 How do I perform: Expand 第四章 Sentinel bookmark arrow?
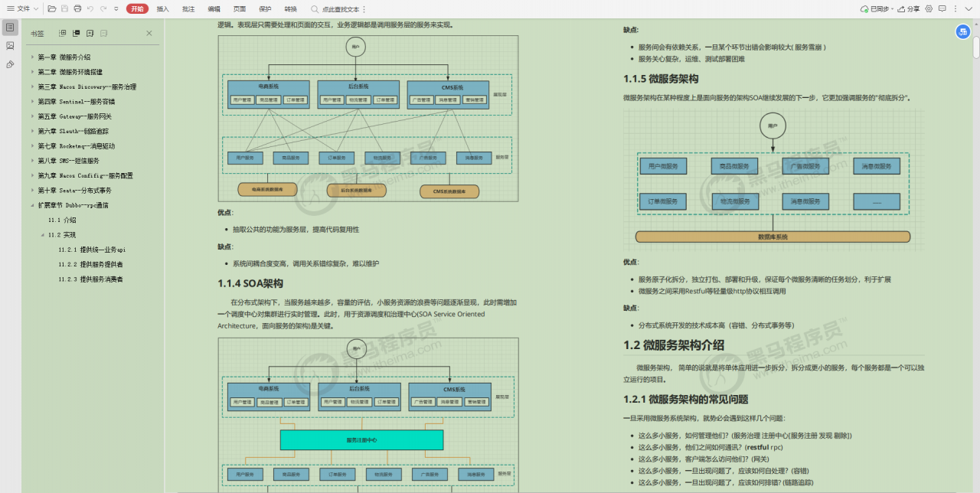32,102
